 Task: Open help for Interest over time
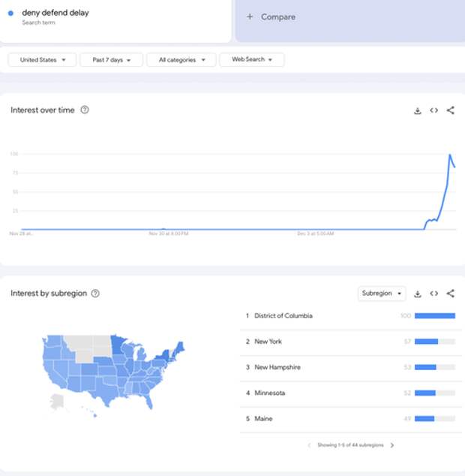(x=85, y=110)
